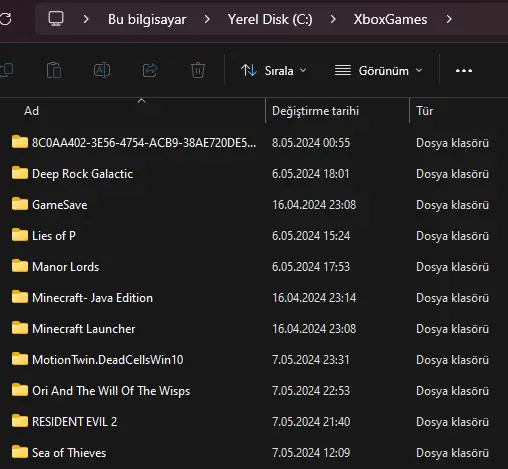
Task: Click Dosya klasörü type in Sea of Thieves row
Action: click(x=452, y=453)
